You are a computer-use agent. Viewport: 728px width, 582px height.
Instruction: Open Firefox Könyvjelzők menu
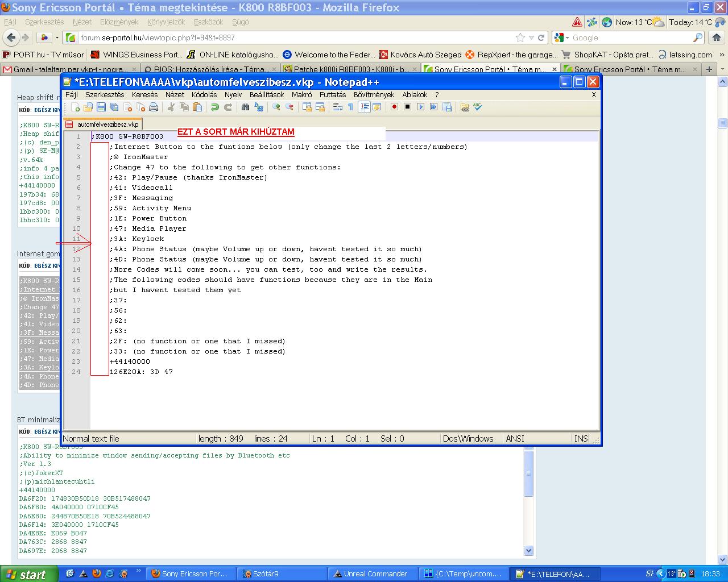coord(166,22)
